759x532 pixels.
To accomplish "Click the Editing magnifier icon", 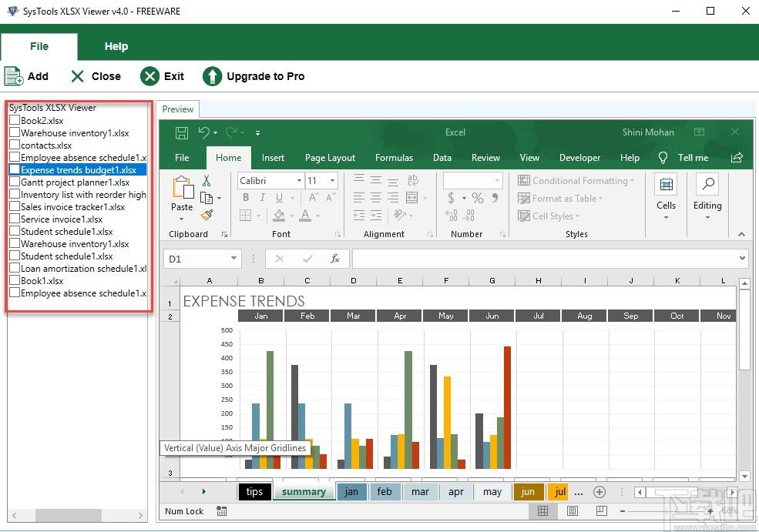I will pyautogui.click(x=708, y=184).
